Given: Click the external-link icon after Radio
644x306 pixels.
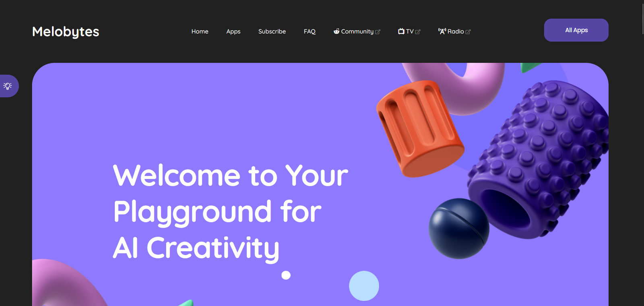Looking at the screenshot, I should tap(468, 32).
